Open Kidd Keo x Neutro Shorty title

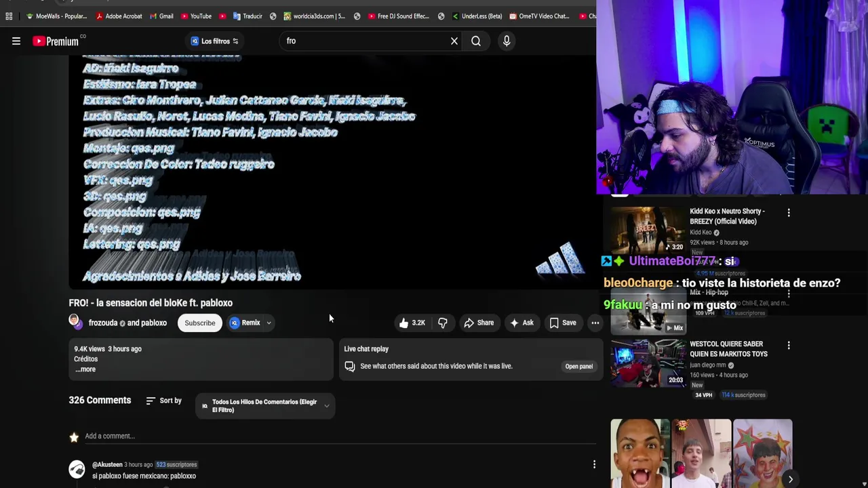727,216
